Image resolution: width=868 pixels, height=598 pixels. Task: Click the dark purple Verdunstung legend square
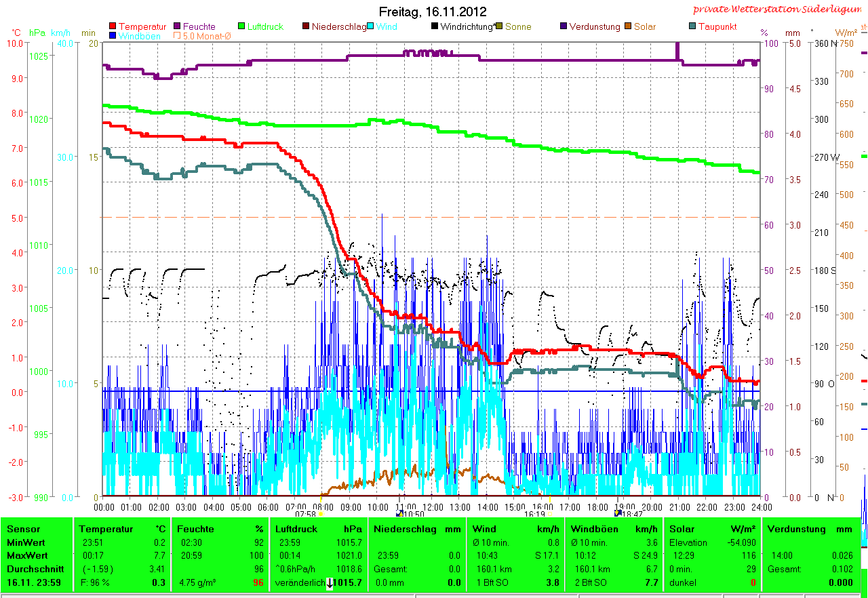point(564,26)
